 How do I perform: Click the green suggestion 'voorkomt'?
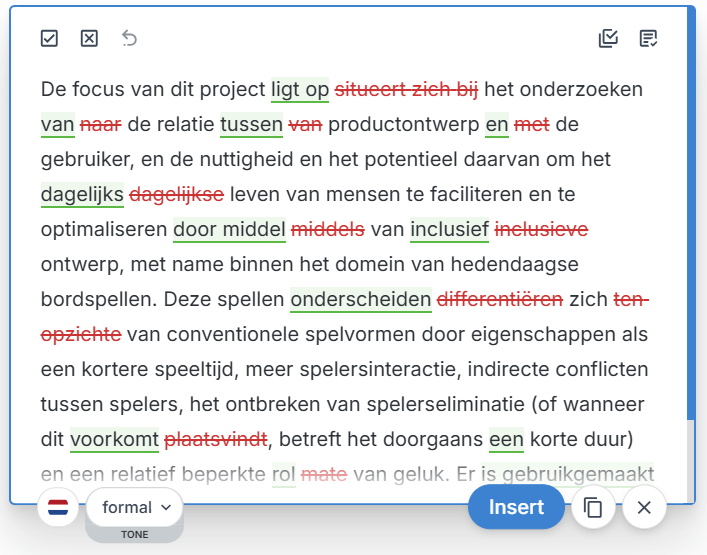tap(114, 439)
